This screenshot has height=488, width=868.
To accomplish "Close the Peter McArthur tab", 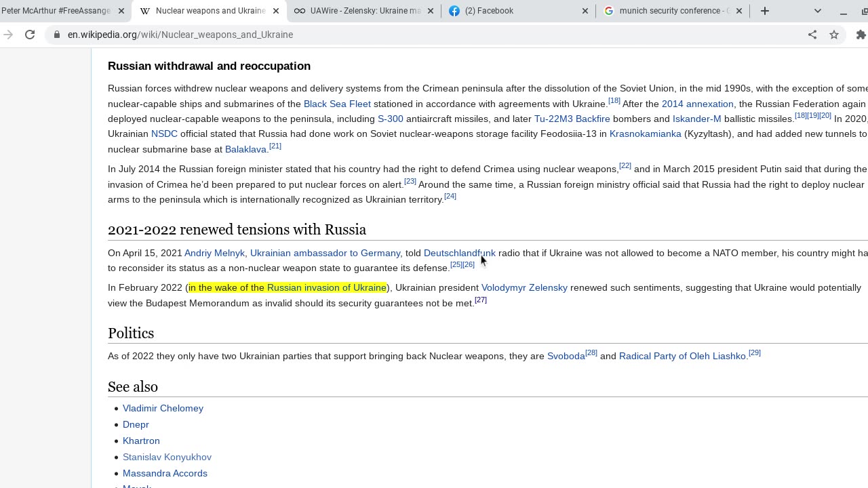I will tap(121, 11).
